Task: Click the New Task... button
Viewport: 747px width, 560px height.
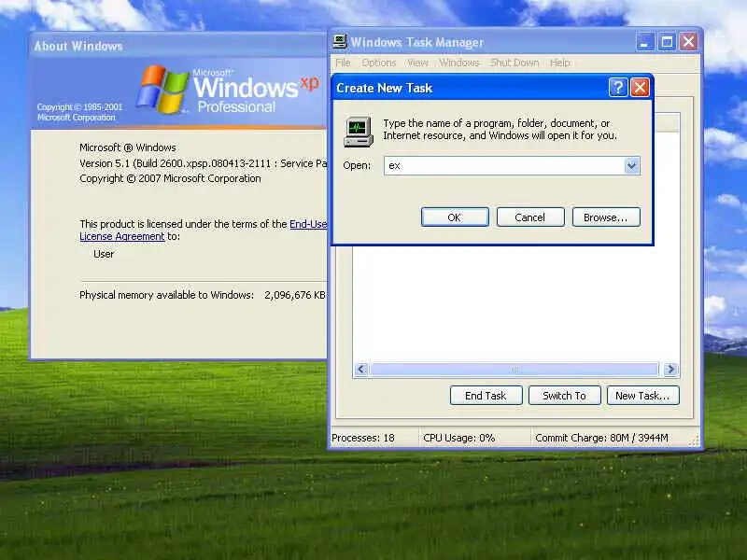Action: (x=642, y=396)
